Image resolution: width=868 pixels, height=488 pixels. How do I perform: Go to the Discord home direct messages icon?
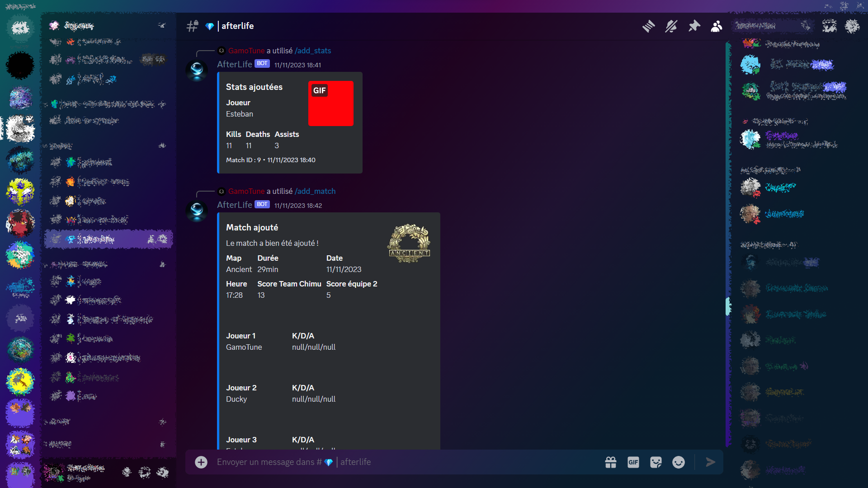pos(20,28)
